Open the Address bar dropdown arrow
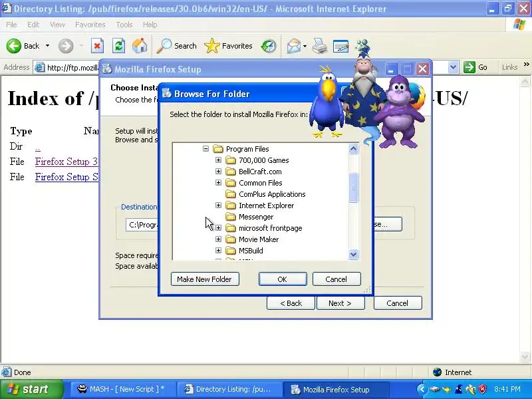 click(453, 67)
